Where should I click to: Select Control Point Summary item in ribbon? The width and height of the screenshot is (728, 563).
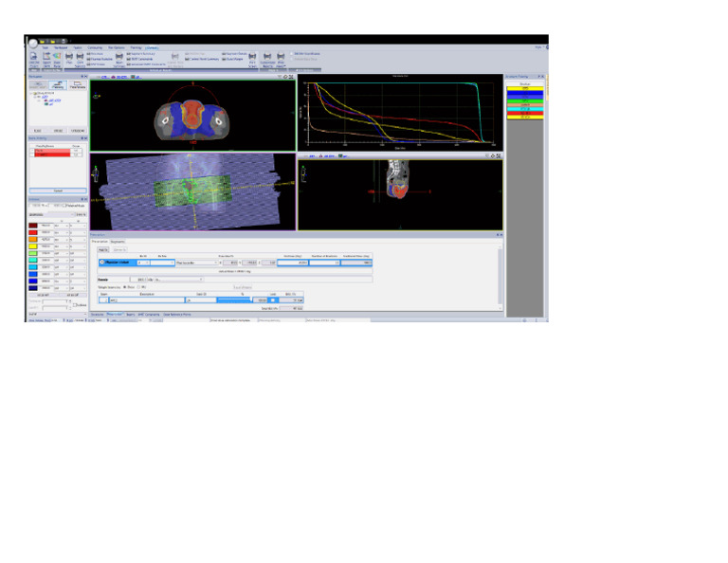pos(202,59)
